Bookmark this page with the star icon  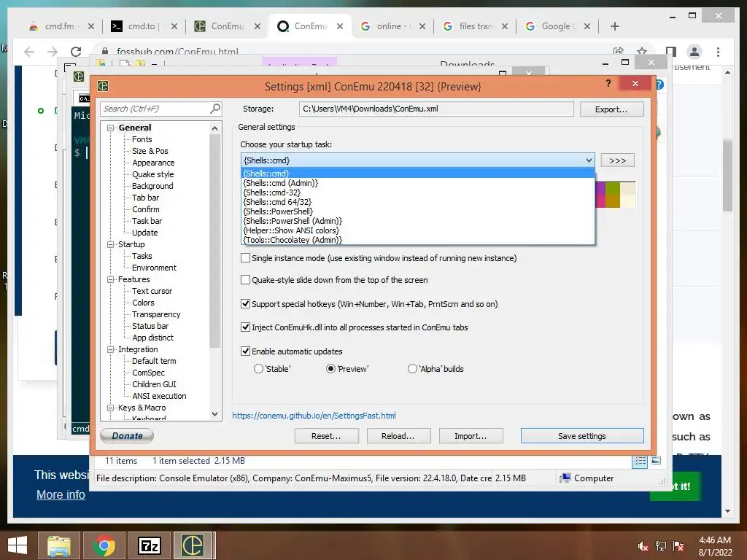pyautogui.click(x=642, y=51)
